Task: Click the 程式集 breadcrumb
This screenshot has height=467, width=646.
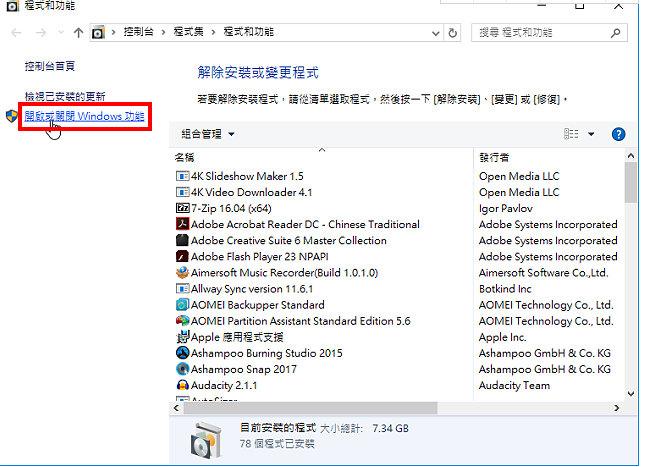Action: [189, 32]
